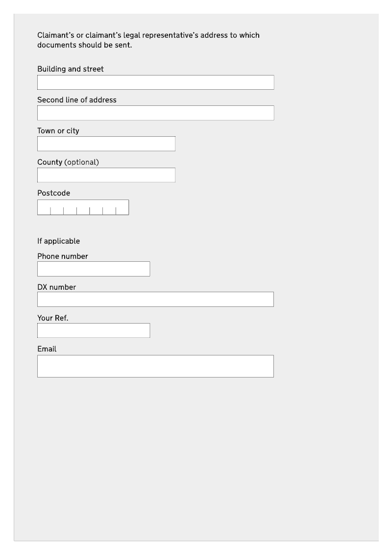The image size is (392, 554).
Task: Select the Your Ref. input box
Action: coord(94,330)
